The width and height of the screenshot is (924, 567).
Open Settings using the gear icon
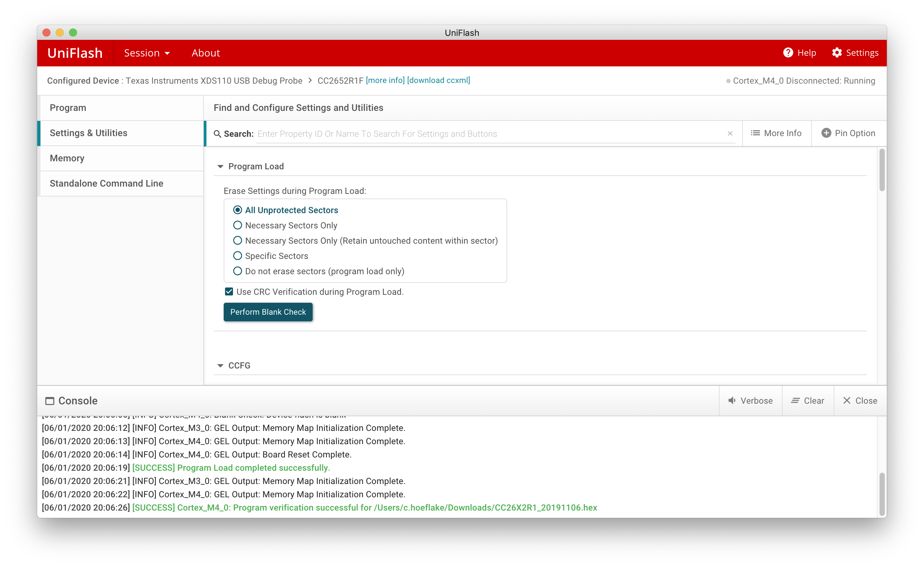(x=837, y=53)
